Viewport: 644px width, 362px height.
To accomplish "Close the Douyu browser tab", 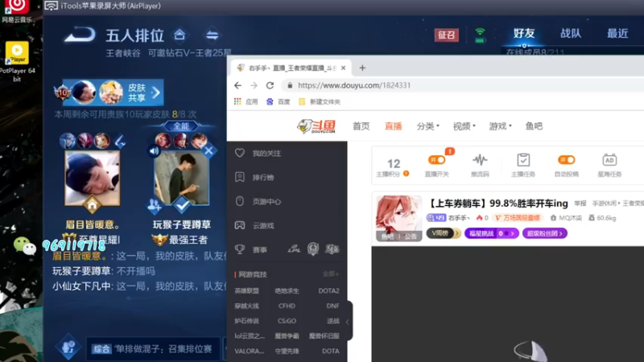I will tap(344, 68).
